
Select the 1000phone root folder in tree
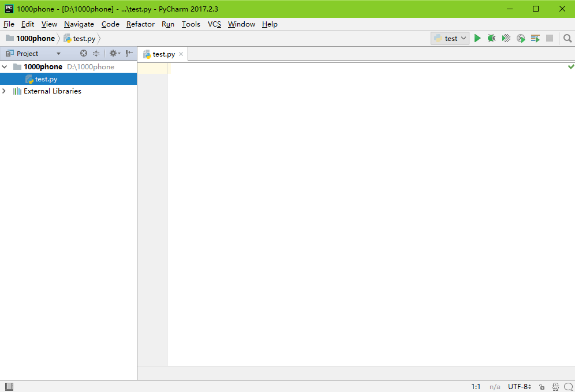68,67
